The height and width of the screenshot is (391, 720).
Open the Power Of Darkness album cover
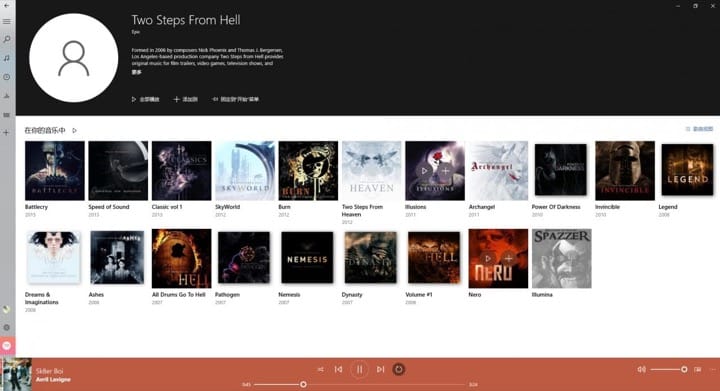tap(561, 169)
